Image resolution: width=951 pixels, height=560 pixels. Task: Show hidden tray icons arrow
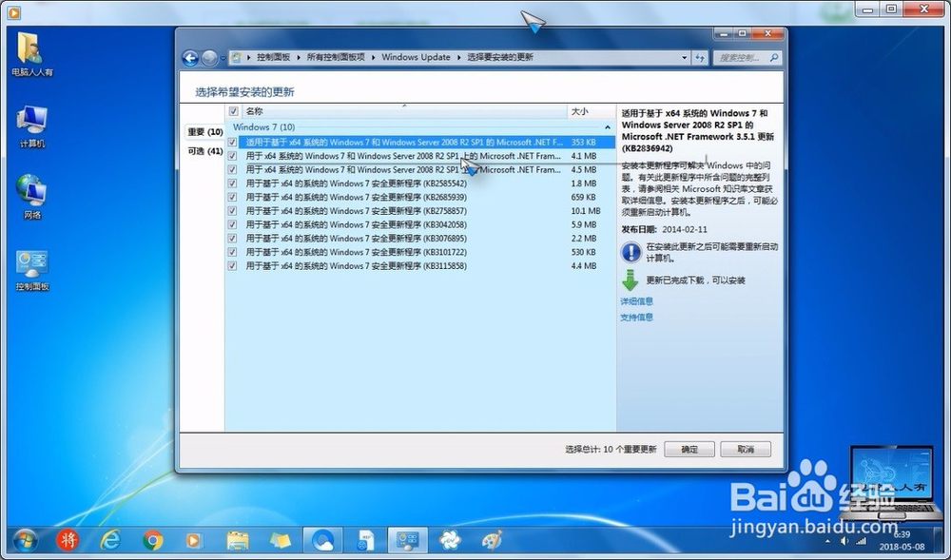coord(828,541)
